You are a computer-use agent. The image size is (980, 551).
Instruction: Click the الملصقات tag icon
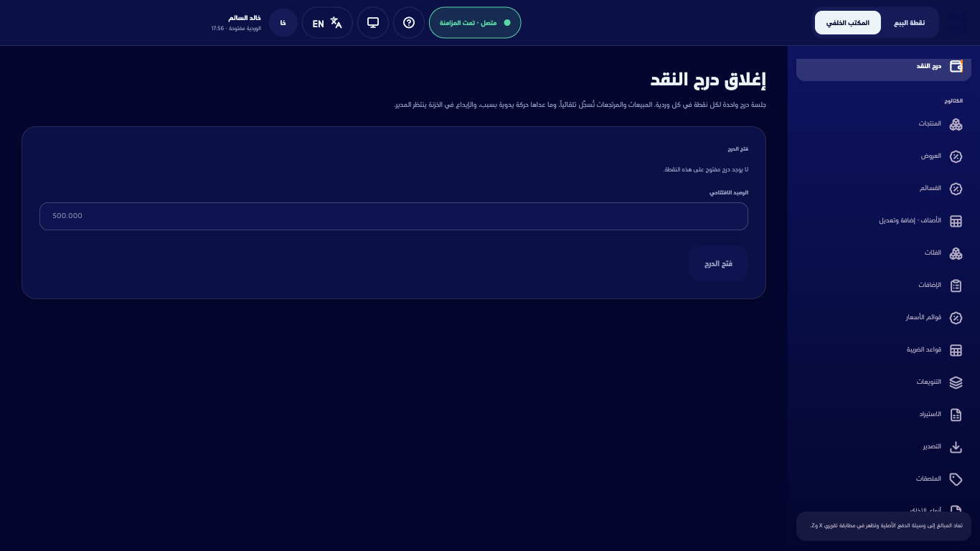tap(956, 479)
